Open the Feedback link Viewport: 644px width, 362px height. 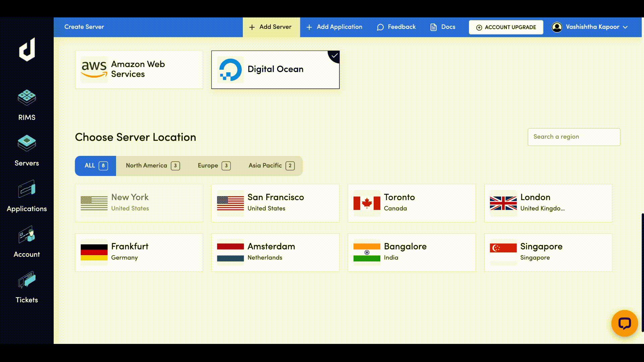click(x=396, y=27)
